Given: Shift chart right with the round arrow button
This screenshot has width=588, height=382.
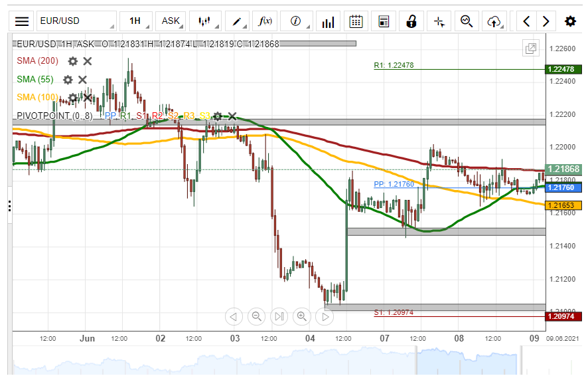Looking at the screenshot, I should click(325, 317).
